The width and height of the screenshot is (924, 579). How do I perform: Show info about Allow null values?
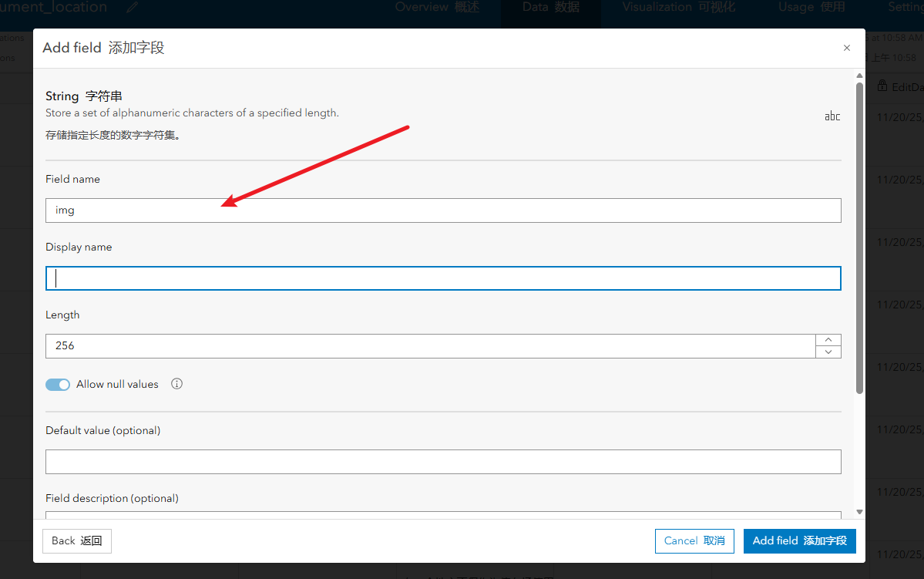coord(176,384)
